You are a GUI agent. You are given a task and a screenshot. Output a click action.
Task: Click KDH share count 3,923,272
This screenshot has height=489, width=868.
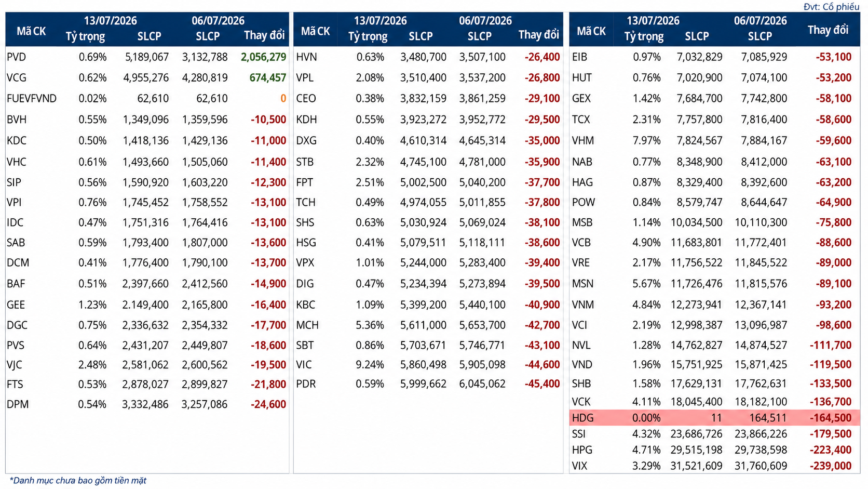[423, 120]
